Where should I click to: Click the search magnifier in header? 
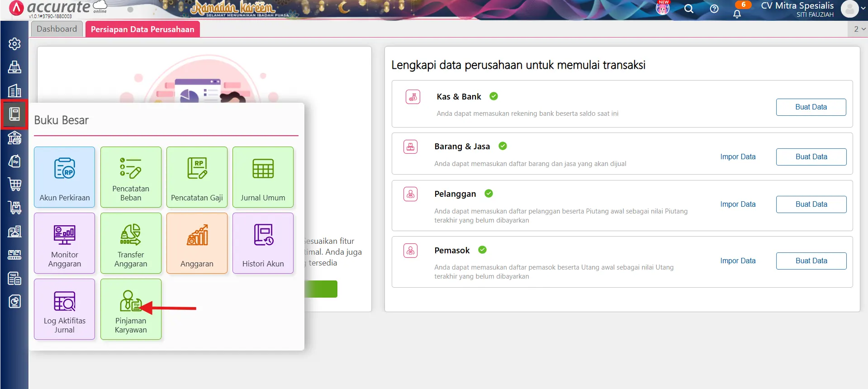[689, 9]
